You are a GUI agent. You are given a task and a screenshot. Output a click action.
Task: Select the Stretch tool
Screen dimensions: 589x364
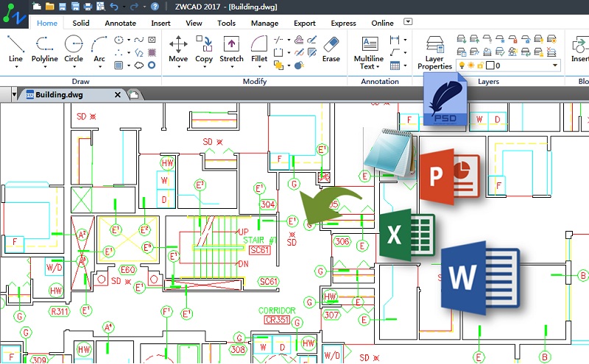231,49
